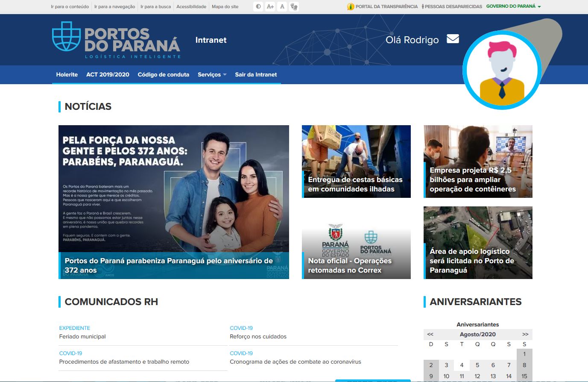The image size is (588, 382).
Task: Select day 1 in birthdays calendar
Action: [x=524, y=354]
